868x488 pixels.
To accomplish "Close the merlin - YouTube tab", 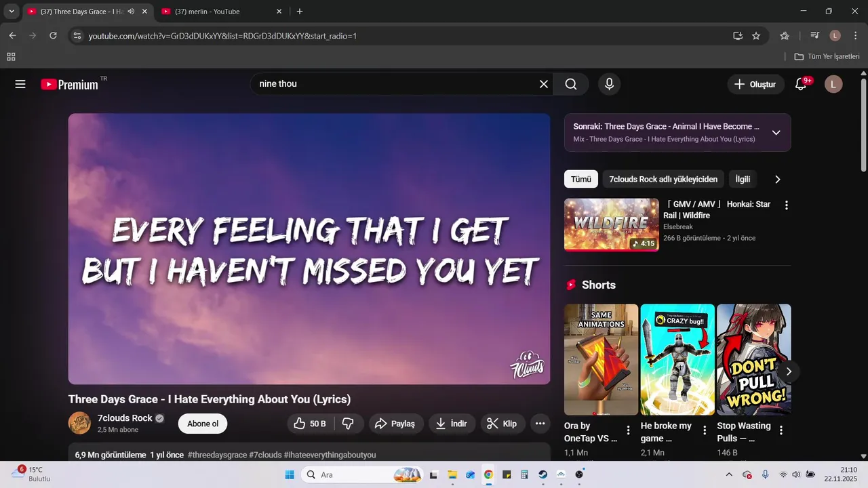I will [x=279, y=12].
